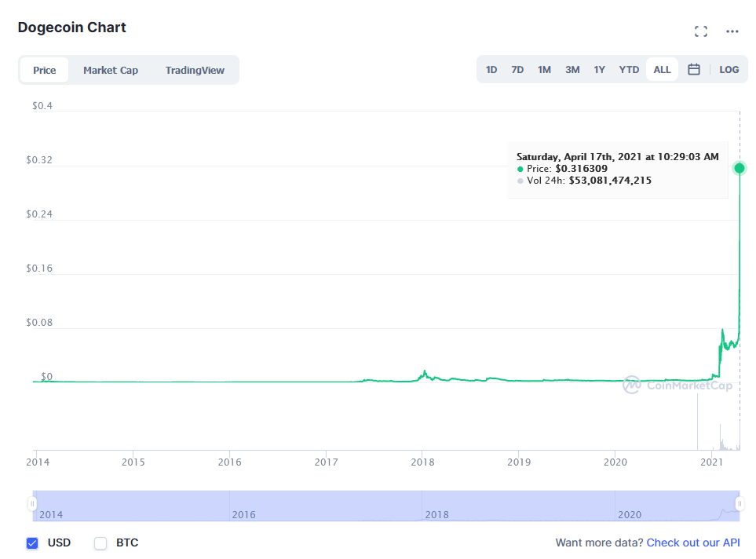The width and height of the screenshot is (756, 559).
Task: Click the Price $0.316309 tooltip value
Action: (x=581, y=168)
